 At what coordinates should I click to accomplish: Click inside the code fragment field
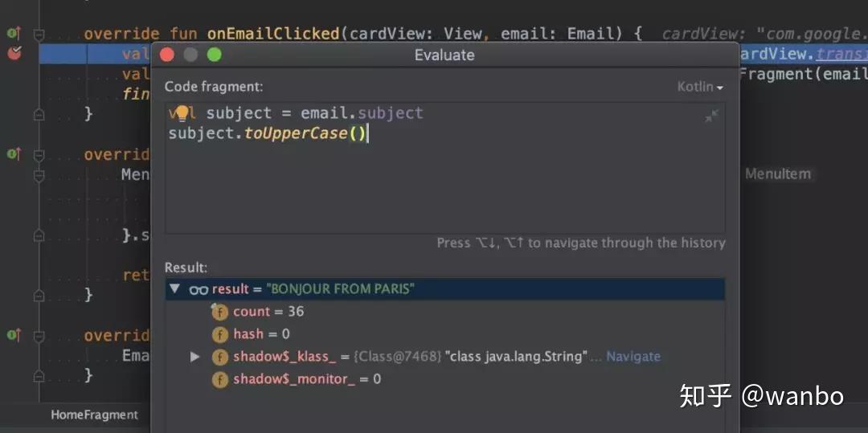coord(442,185)
